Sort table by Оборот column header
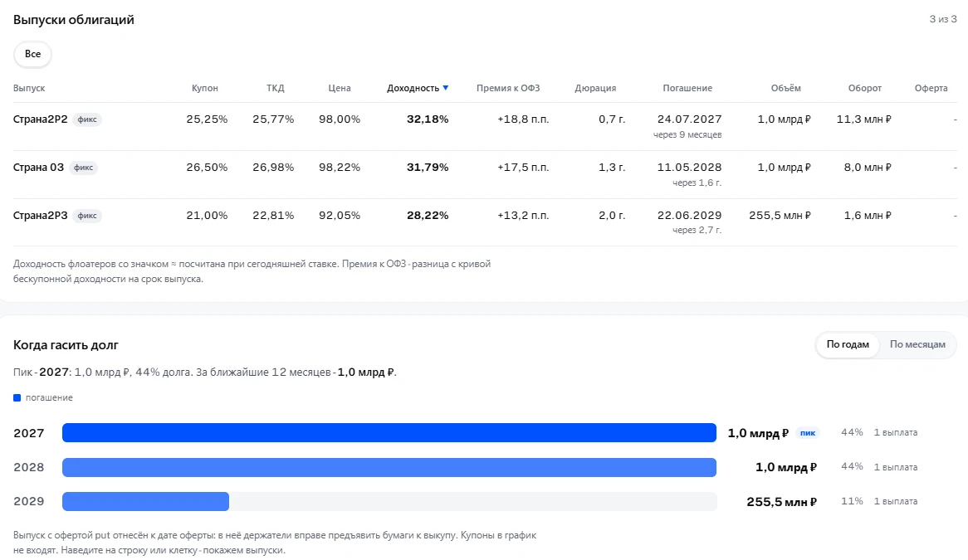Screen dimensions: 968x560 [865, 88]
